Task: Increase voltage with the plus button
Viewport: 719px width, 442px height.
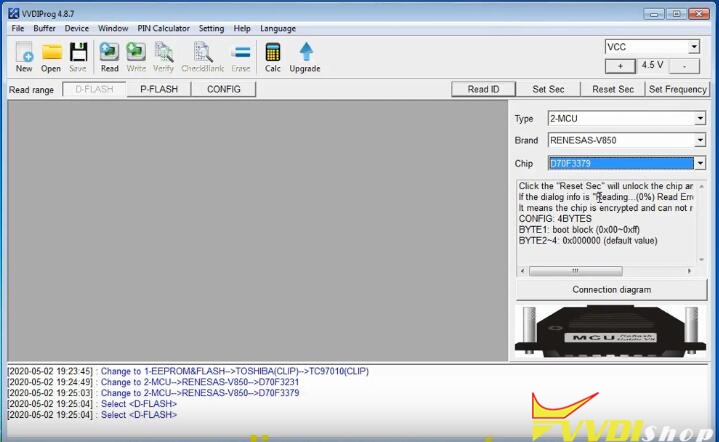Action: coord(620,66)
